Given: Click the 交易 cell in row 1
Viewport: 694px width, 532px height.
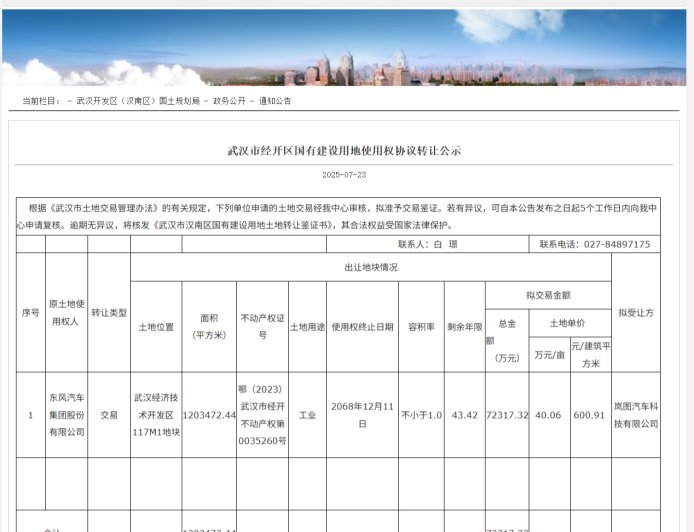Looking at the screenshot, I should pos(109,415).
